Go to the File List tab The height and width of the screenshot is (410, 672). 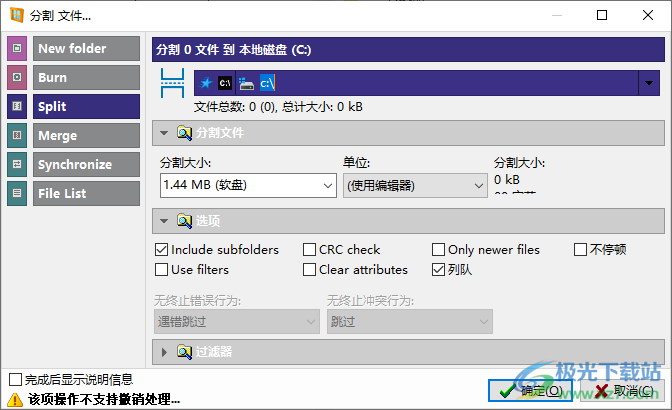[86, 193]
